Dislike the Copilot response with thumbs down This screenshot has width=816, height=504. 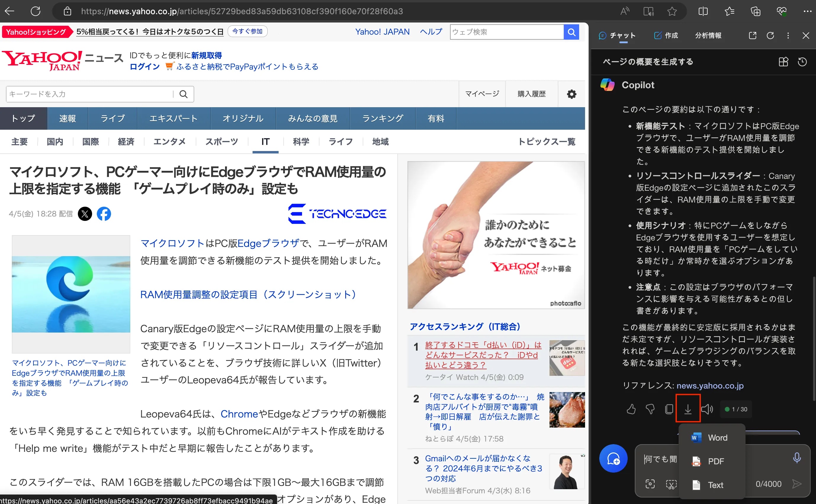pos(650,409)
